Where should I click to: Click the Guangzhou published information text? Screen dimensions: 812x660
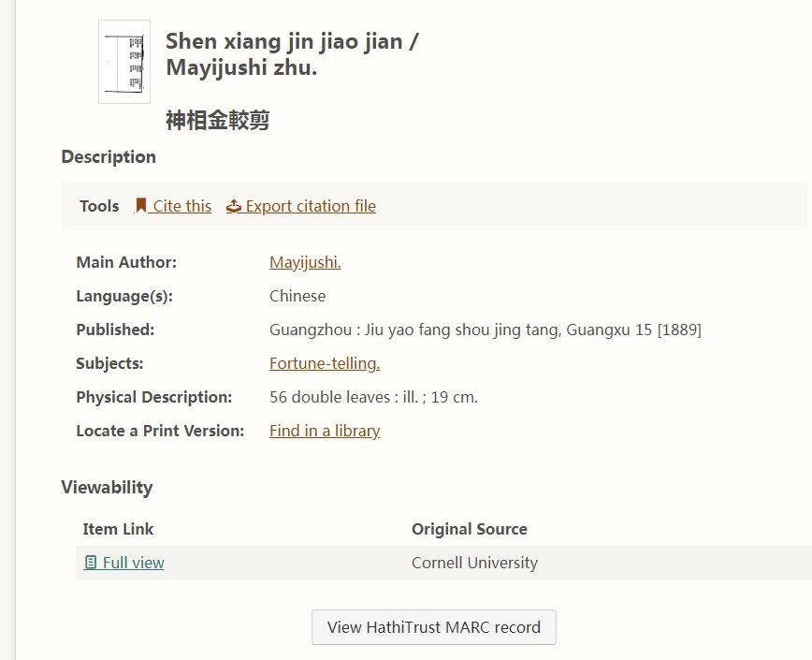tap(485, 330)
